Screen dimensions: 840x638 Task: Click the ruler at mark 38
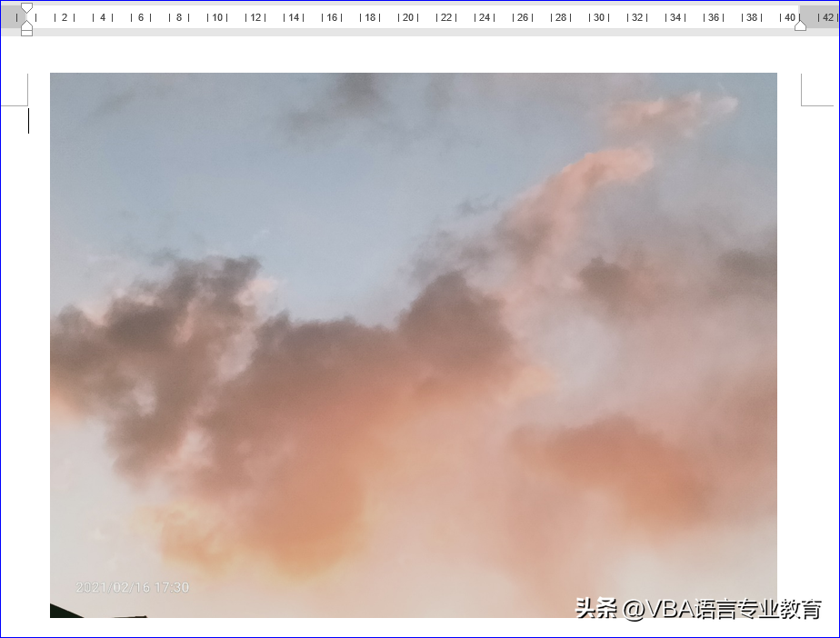(752, 17)
